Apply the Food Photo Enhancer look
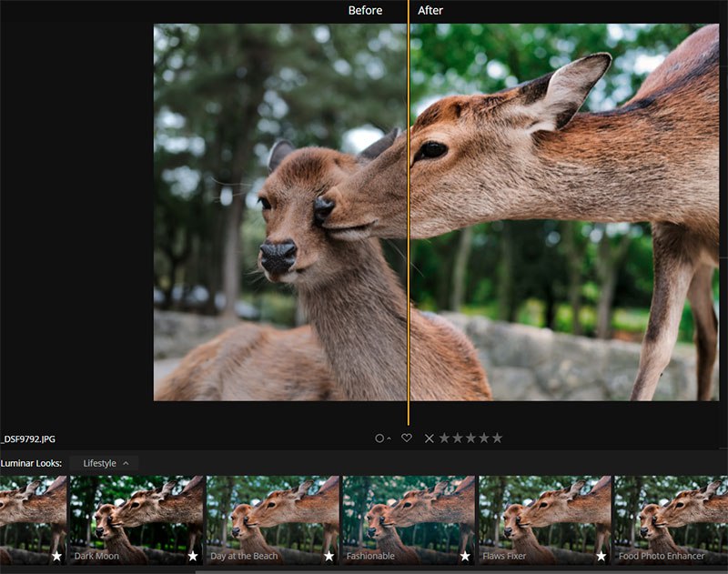 click(671, 514)
